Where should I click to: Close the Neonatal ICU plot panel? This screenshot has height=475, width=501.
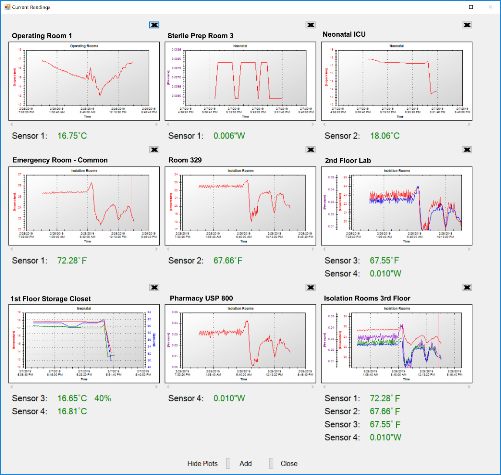point(467,25)
